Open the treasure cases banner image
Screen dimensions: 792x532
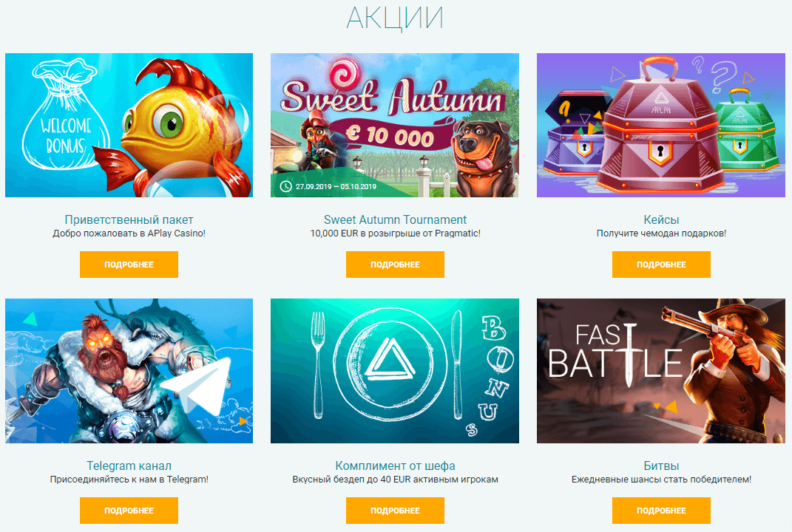[x=660, y=125]
